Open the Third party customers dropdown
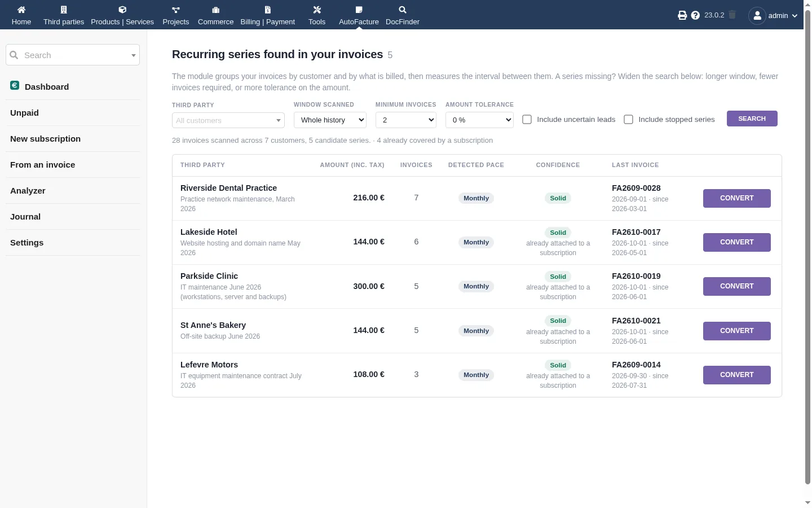Image resolution: width=812 pixels, height=508 pixels. point(228,120)
